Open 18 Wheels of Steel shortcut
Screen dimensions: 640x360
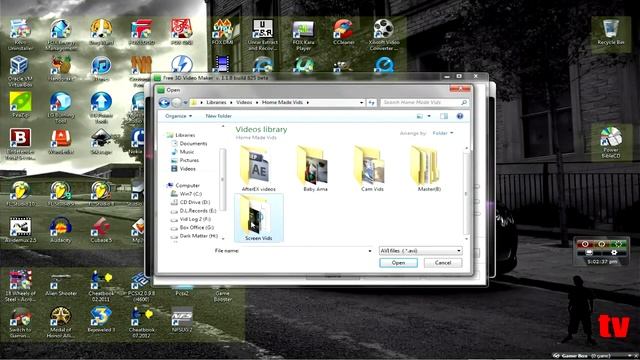(20, 286)
